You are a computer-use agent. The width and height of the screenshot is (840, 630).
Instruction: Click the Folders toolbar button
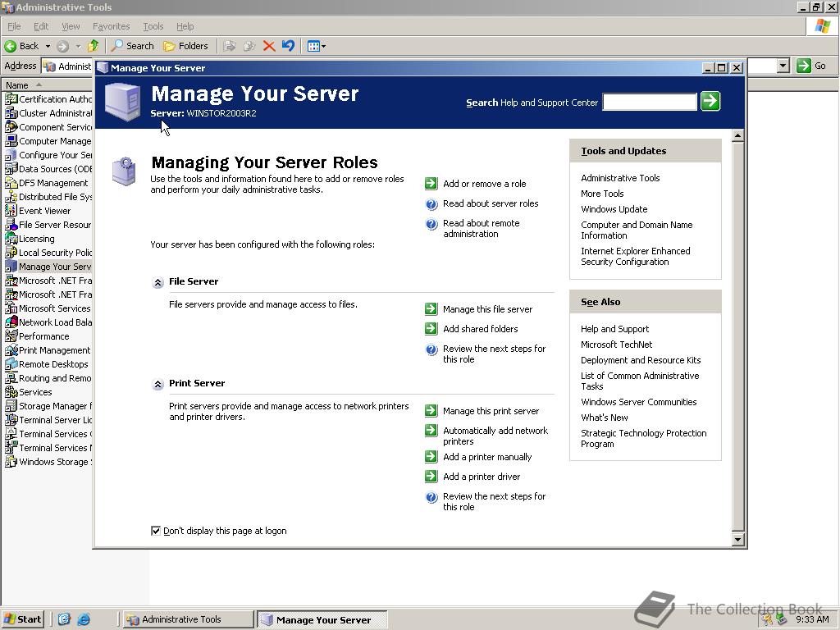pyautogui.click(x=186, y=46)
